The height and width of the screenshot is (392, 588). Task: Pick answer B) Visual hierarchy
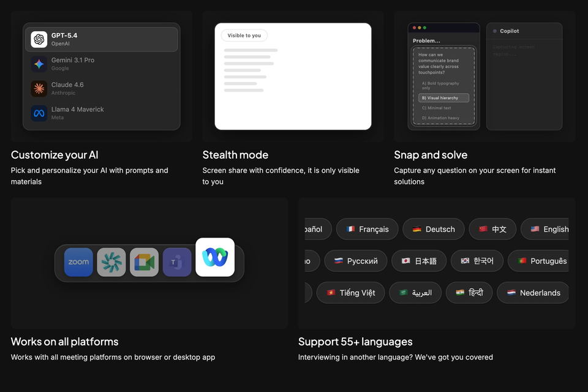[x=443, y=98]
